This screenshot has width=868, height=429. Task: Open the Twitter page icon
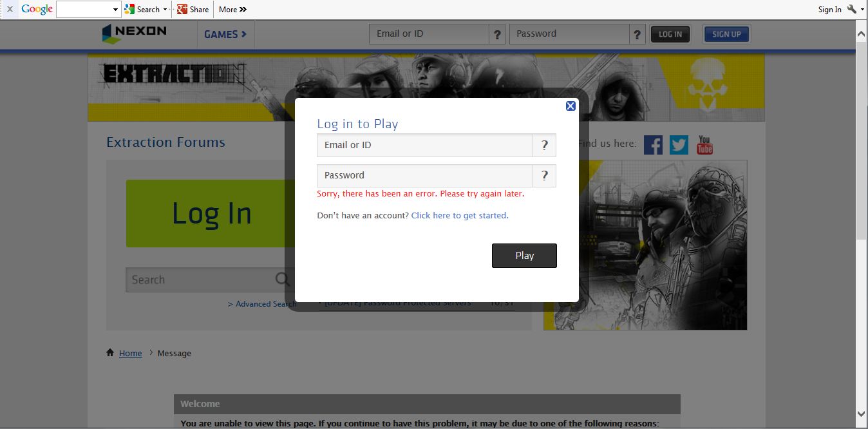coord(679,145)
